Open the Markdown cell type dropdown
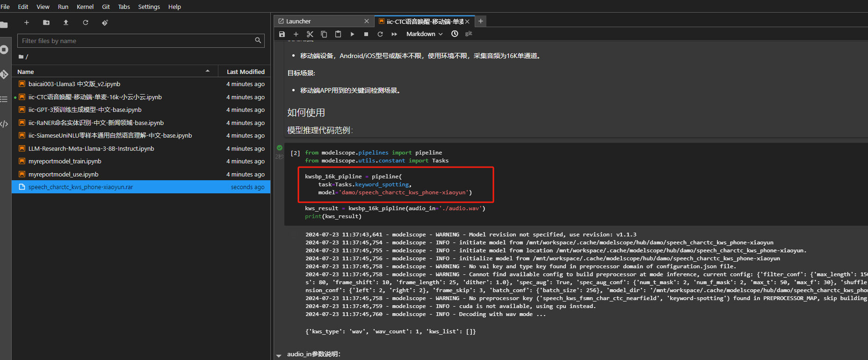Screen dimensions: 868x360 coord(424,34)
